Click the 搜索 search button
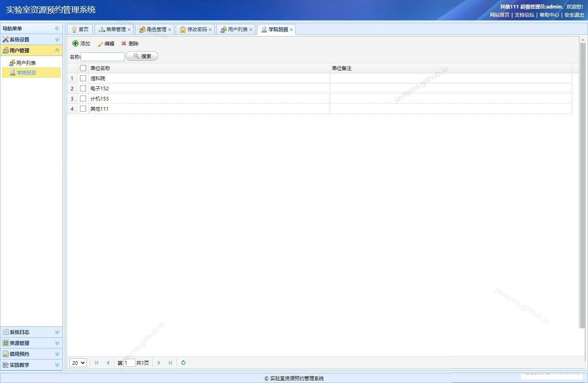The image size is (588, 383). pyautogui.click(x=142, y=56)
